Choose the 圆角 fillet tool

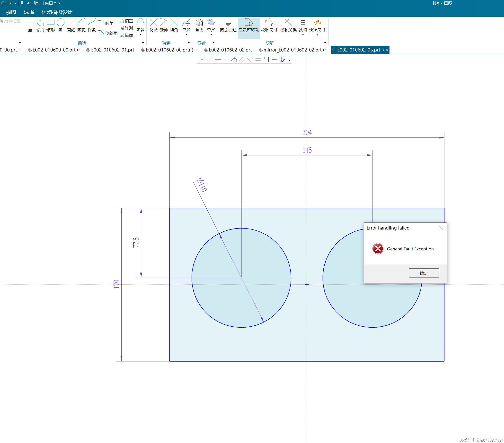click(106, 23)
